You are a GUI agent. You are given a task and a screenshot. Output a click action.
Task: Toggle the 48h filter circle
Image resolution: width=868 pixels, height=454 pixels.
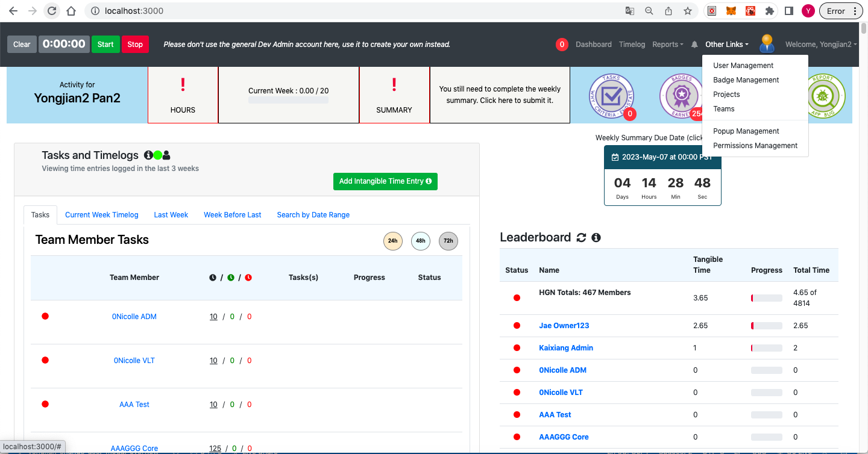(x=421, y=241)
